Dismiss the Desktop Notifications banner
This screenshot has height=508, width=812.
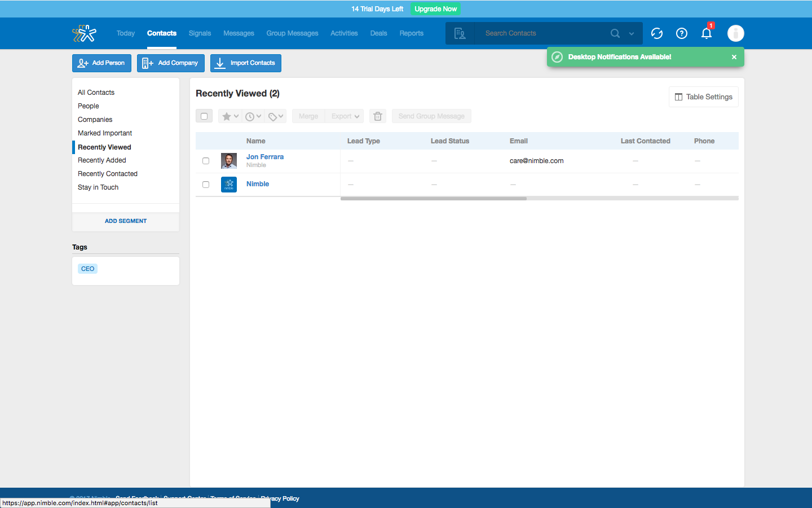pyautogui.click(x=734, y=57)
